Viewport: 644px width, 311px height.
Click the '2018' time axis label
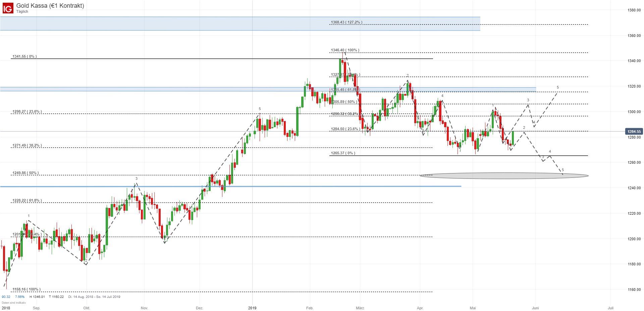point(6,308)
